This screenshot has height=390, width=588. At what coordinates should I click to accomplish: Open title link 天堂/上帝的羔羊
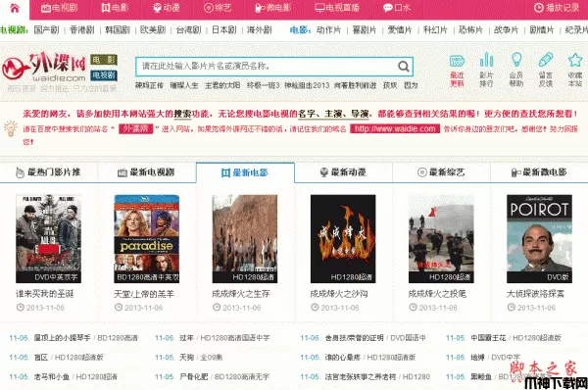click(x=144, y=294)
